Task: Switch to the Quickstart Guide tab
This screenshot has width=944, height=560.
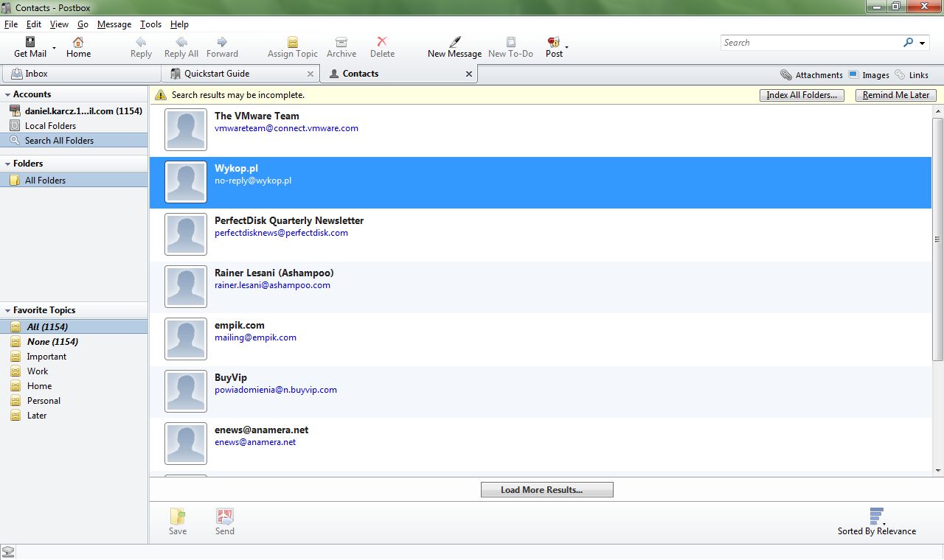Action: pyautogui.click(x=240, y=74)
